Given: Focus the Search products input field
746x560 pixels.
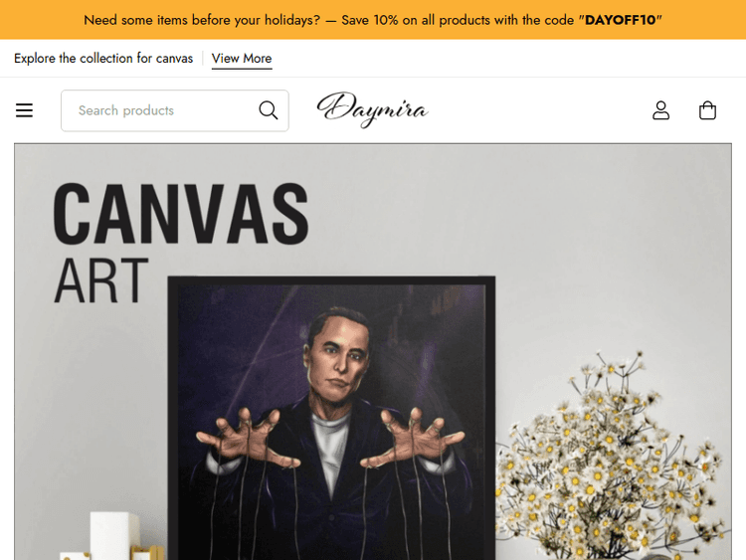Looking at the screenshot, I should (175, 110).
